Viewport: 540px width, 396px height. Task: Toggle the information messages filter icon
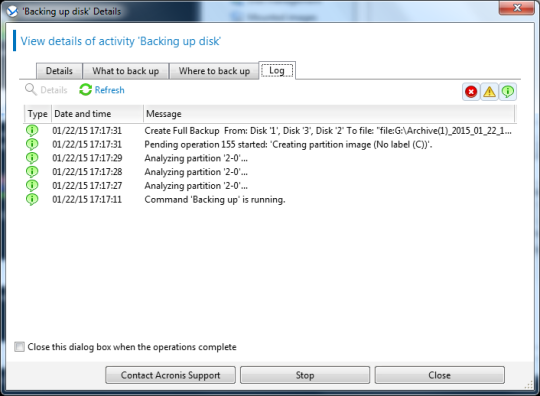[x=508, y=92]
